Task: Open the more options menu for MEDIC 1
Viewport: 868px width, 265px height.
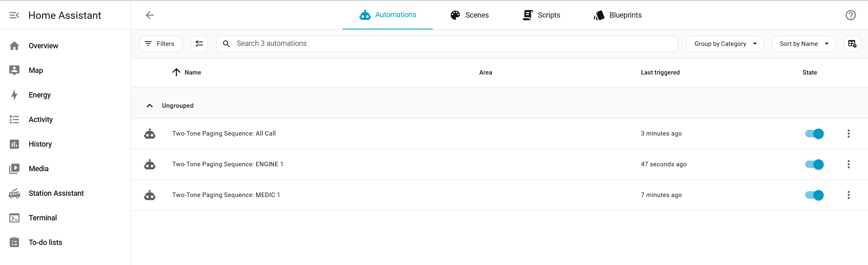Action: (848, 195)
